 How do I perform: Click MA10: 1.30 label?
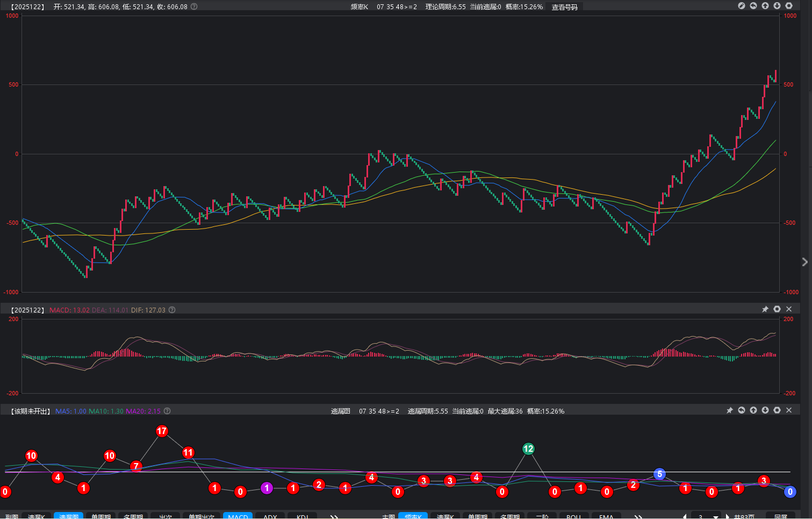point(106,411)
